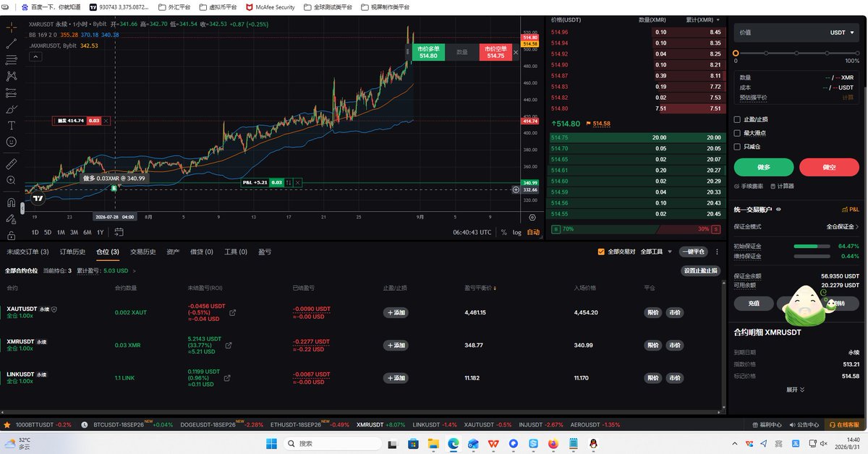
Task: Open share icon for XMRUSDT unrealized PnL
Action: (x=229, y=346)
